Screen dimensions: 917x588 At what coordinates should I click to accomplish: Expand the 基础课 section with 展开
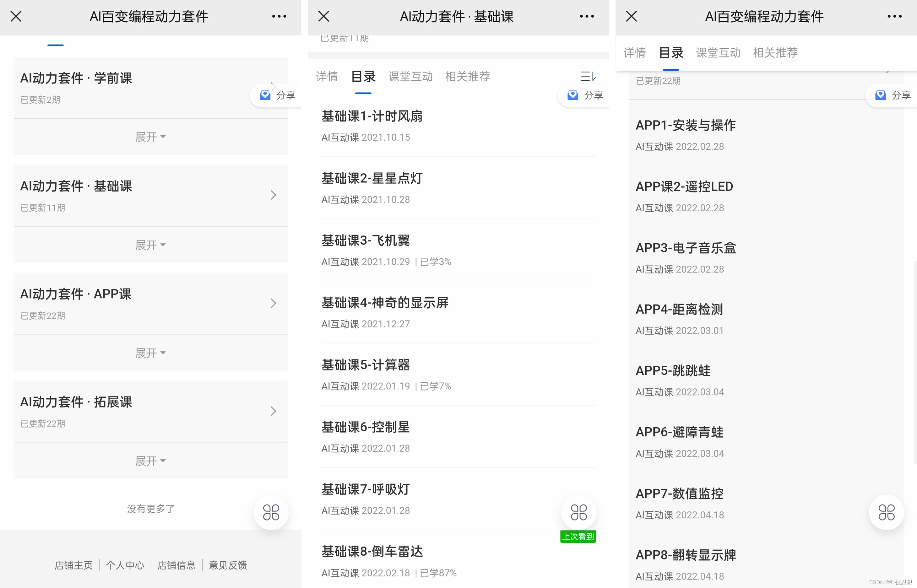point(150,245)
